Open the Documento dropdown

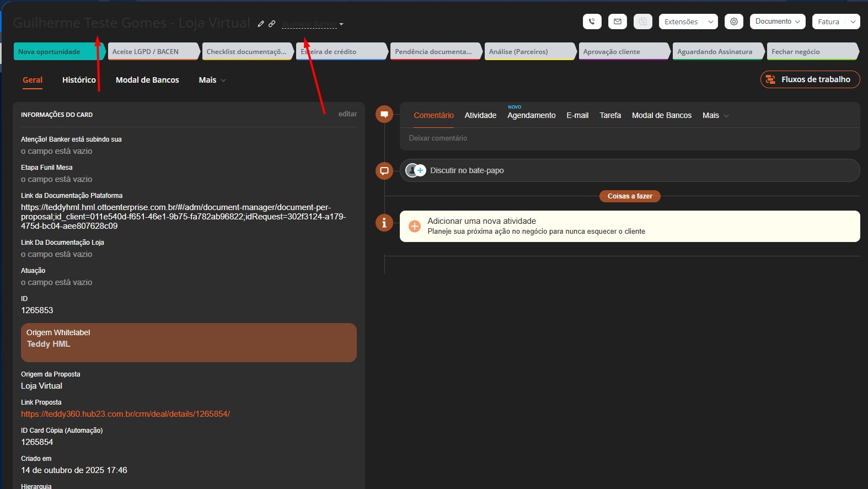tap(777, 22)
